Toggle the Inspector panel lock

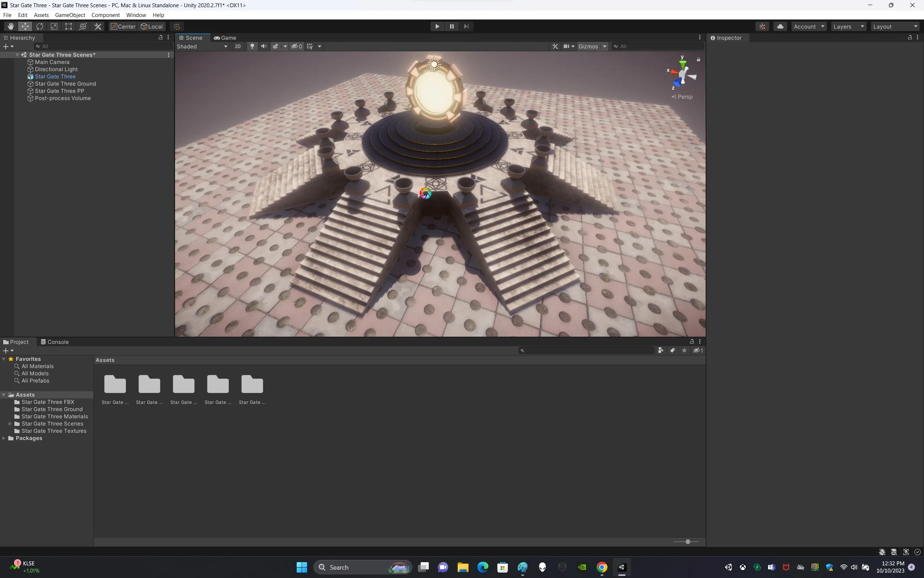[x=910, y=38]
